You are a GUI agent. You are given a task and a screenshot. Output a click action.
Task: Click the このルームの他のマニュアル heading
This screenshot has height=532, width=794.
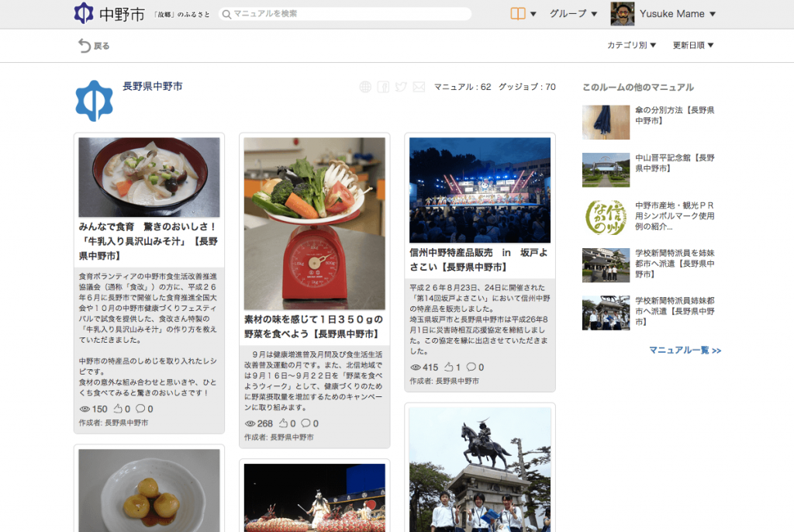[x=637, y=87]
